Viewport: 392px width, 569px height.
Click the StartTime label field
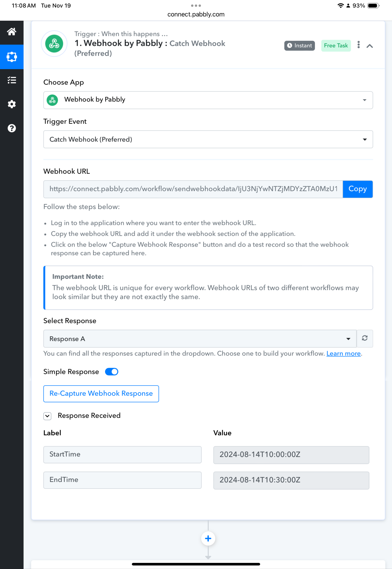click(x=122, y=454)
